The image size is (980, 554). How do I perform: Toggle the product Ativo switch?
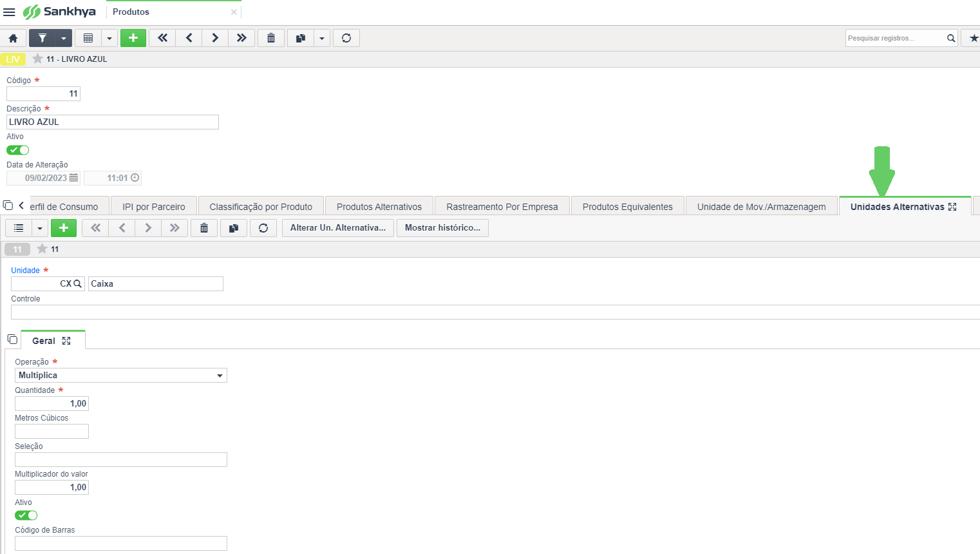point(18,150)
